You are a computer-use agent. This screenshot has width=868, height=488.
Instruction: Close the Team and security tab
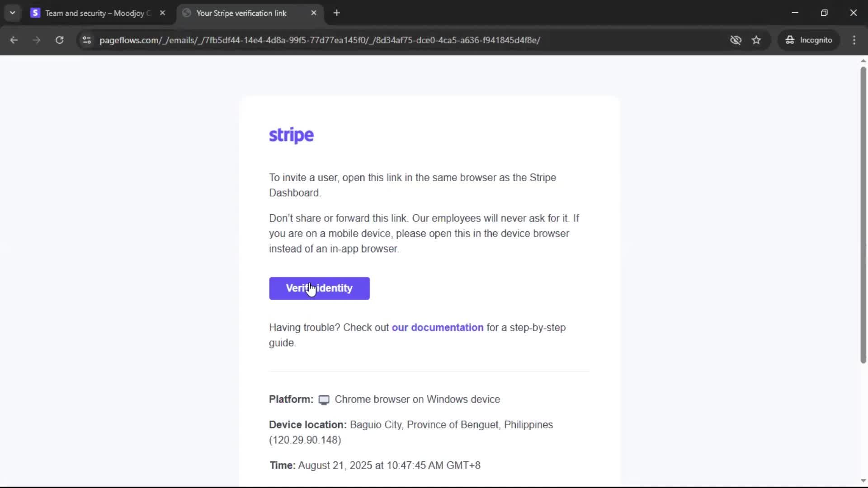tap(162, 13)
